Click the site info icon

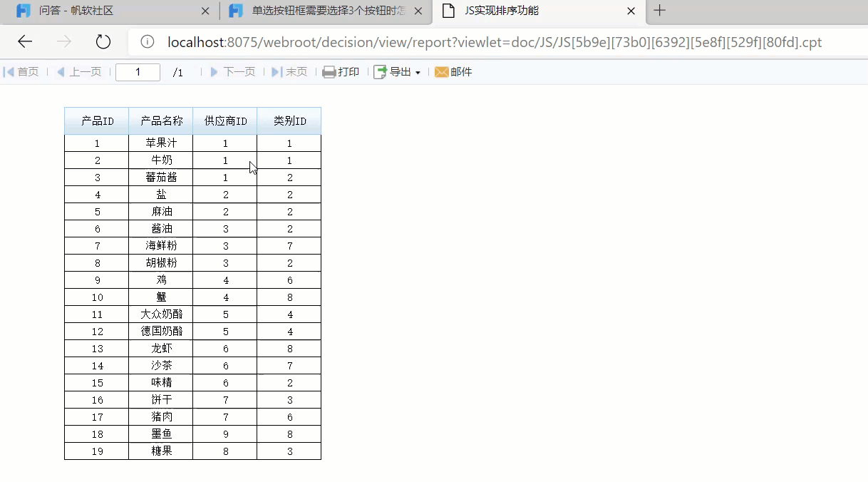(148, 42)
